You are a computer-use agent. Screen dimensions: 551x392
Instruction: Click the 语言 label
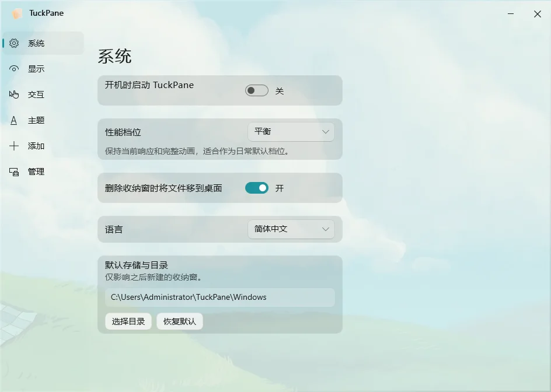[x=114, y=229]
